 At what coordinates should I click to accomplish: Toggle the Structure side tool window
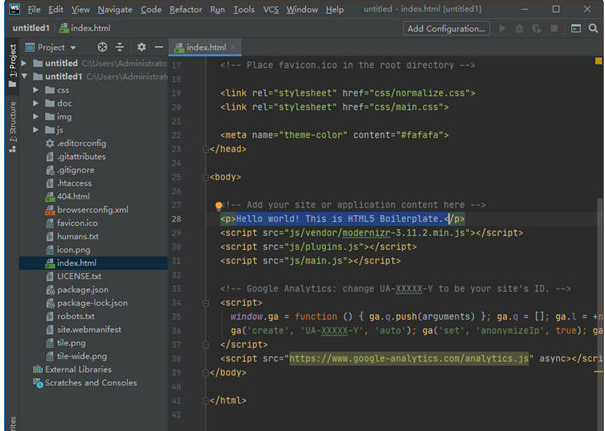click(13, 127)
